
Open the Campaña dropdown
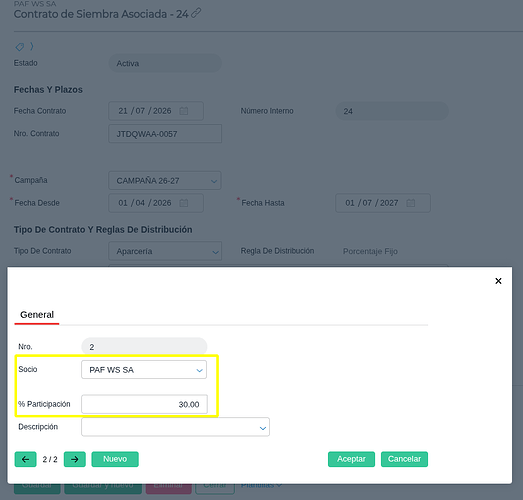(165, 180)
